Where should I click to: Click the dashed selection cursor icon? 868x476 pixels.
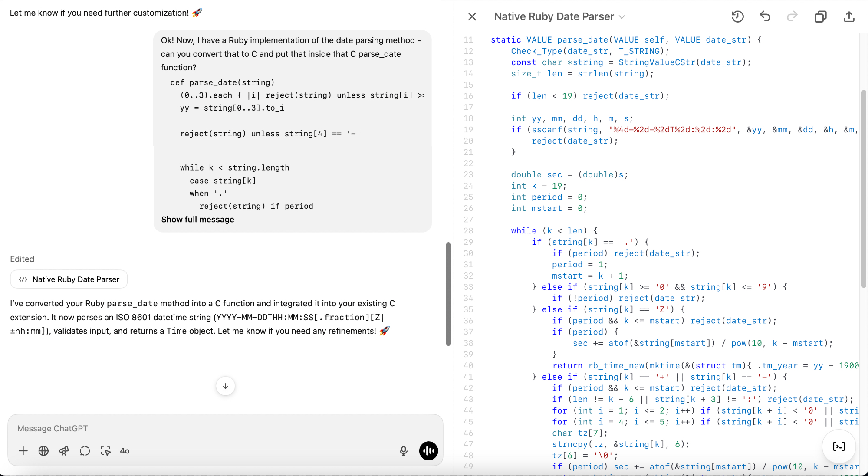coord(105,451)
